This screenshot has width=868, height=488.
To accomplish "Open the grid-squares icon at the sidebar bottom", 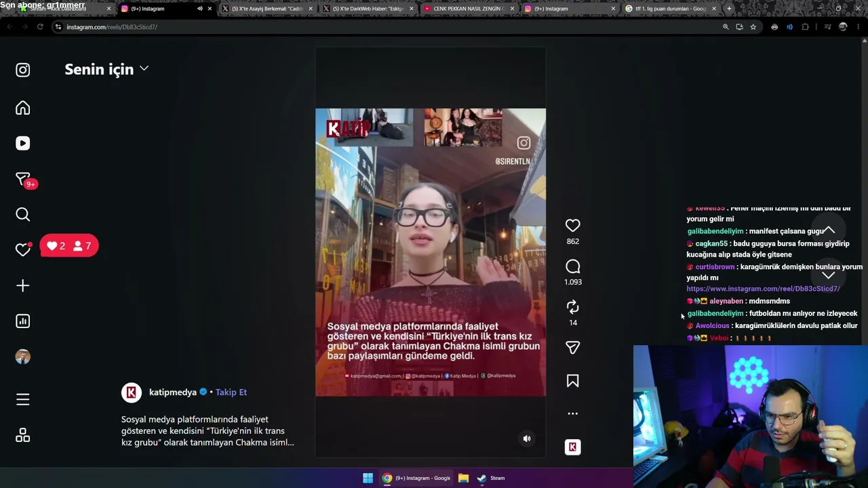I will pyautogui.click(x=23, y=435).
